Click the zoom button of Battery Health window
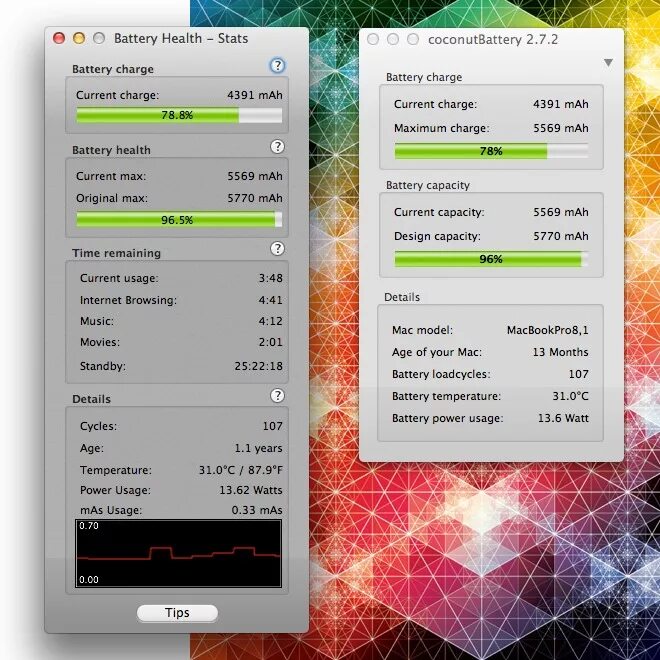The height and width of the screenshot is (660, 660). pos(99,38)
